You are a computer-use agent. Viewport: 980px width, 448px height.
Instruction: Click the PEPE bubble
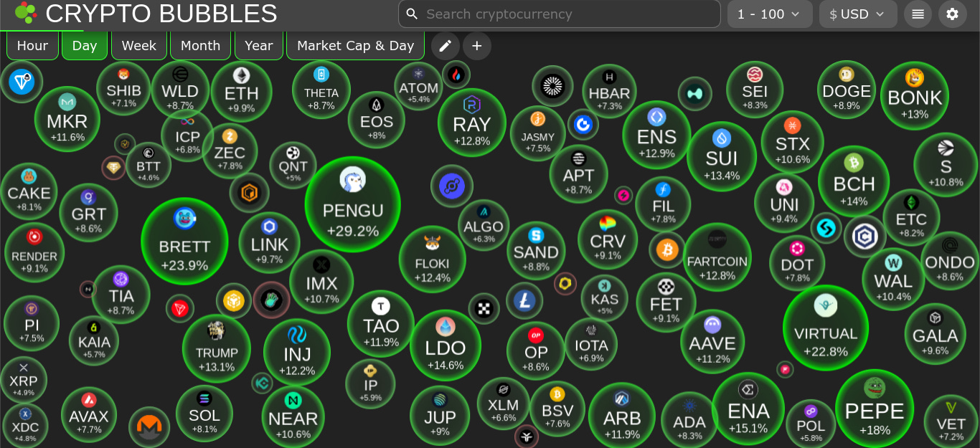coord(875,408)
